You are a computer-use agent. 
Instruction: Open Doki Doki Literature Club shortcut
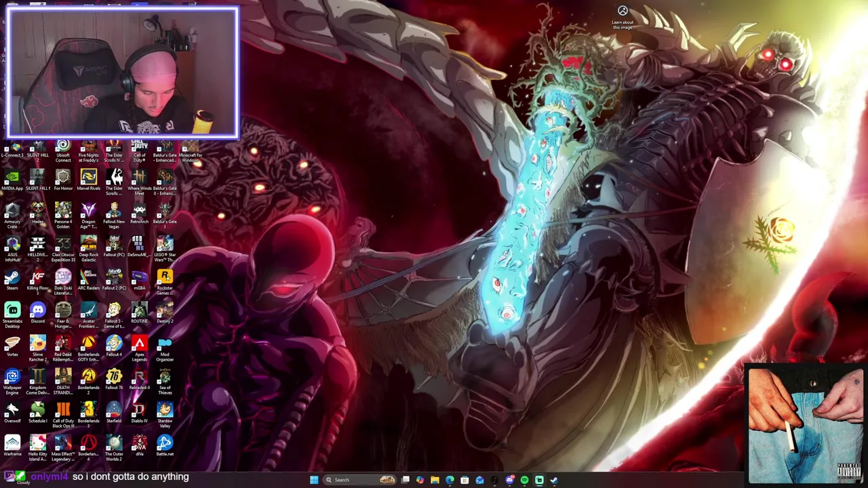pos(63,283)
